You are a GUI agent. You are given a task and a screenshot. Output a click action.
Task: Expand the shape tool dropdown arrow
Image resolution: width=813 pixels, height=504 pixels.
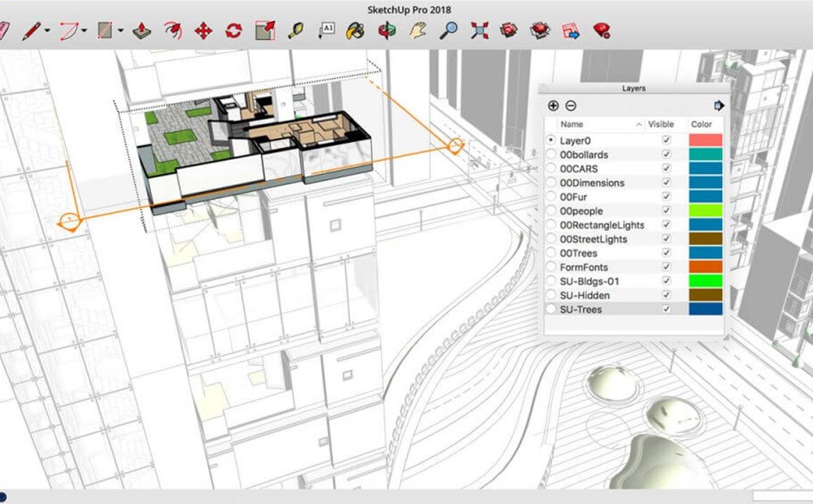120,32
